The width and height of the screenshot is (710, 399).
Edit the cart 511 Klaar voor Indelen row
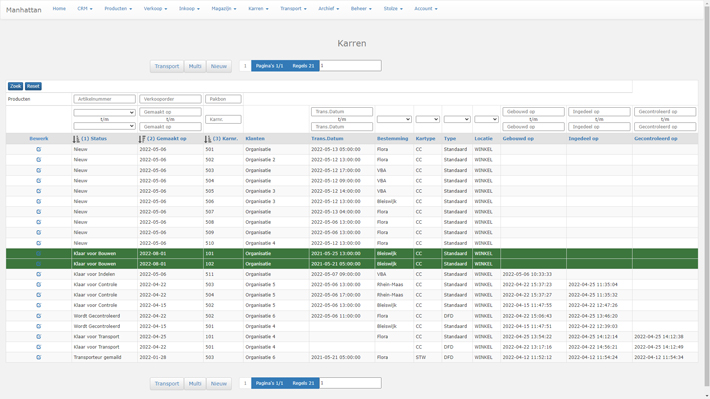click(x=38, y=274)
